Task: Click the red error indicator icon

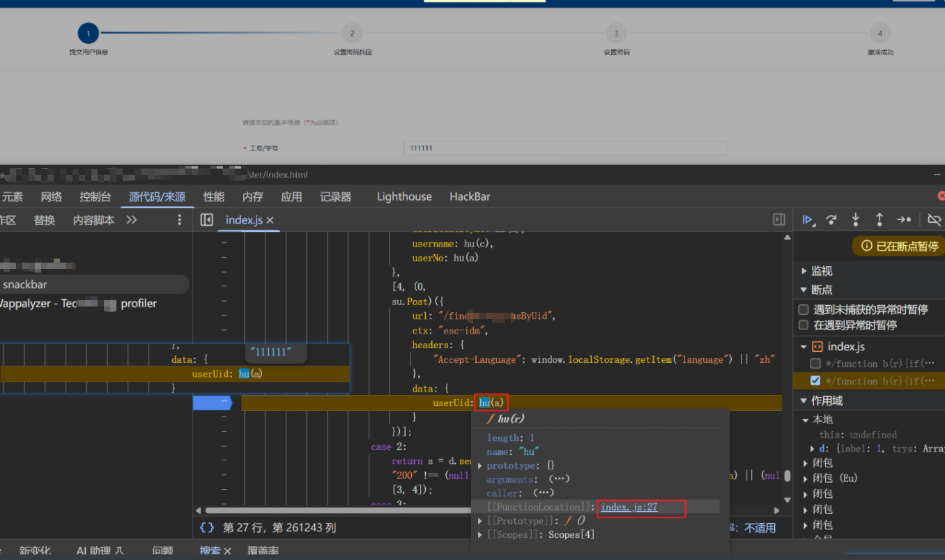Action: 941,196
